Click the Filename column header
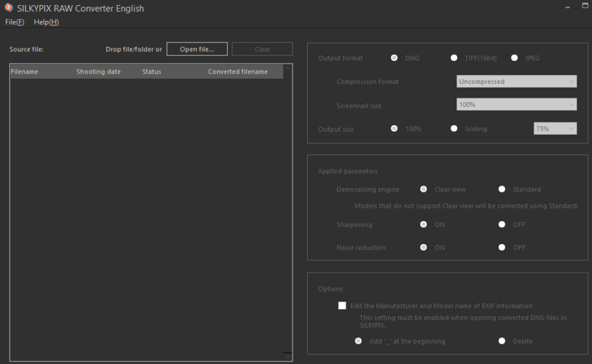The width and height of the screenshot is (592, 364). 24,72
